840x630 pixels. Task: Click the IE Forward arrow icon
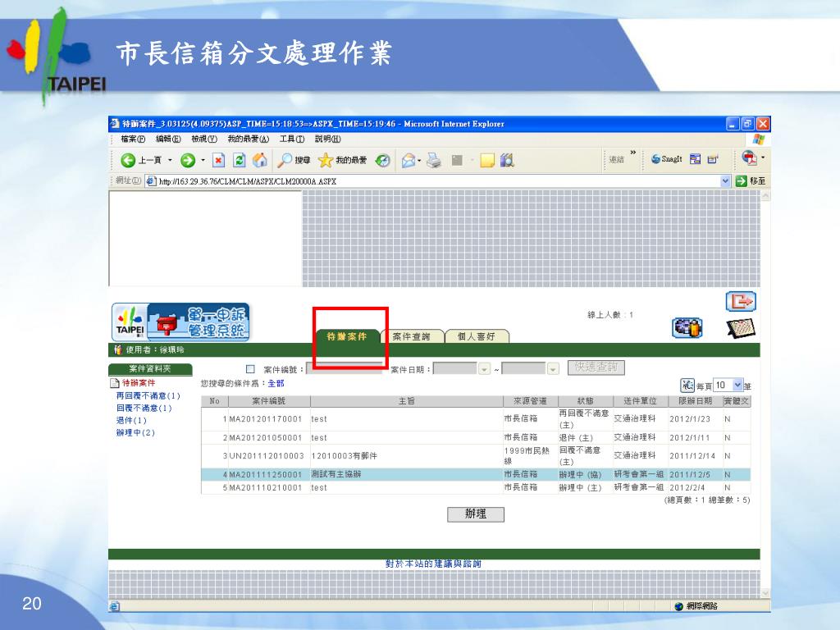tap(188, 160)
